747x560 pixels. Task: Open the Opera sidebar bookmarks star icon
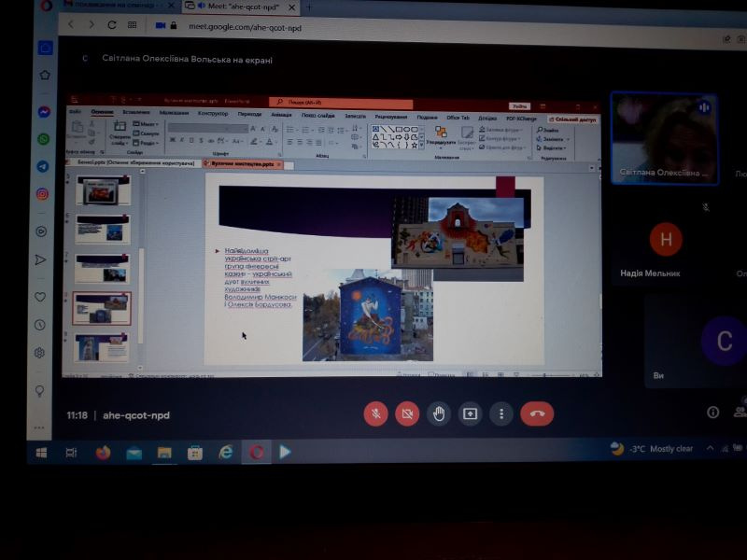click(45, 76)
